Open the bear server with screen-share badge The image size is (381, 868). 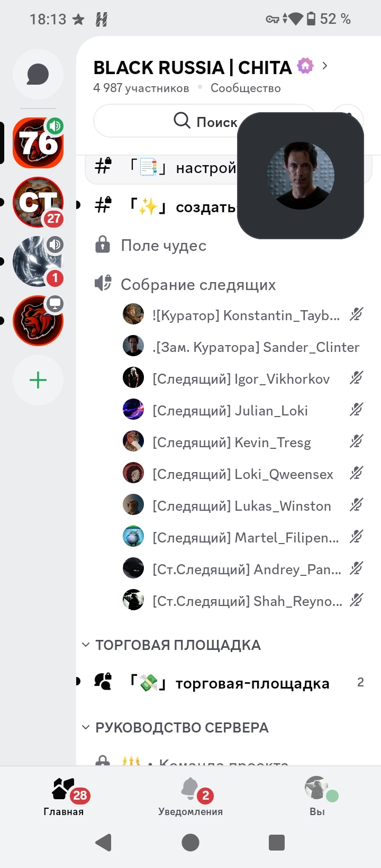click(x=38, y=321)
